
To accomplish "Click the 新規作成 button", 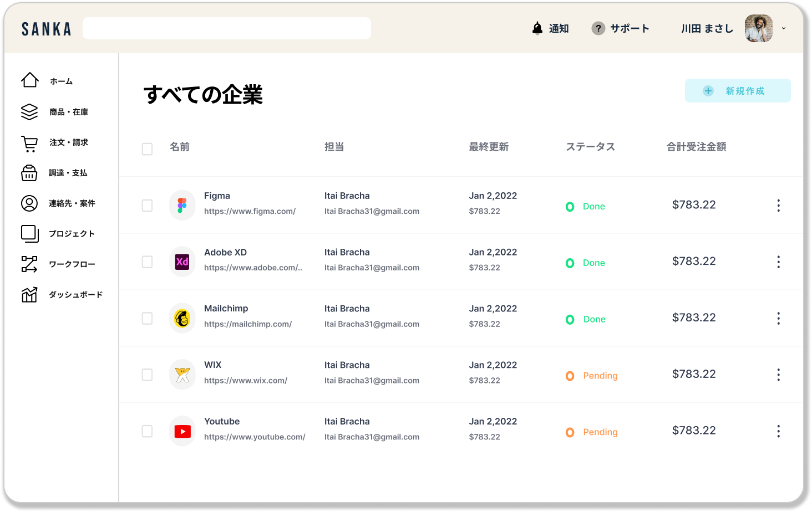I will tap(737, 91).
